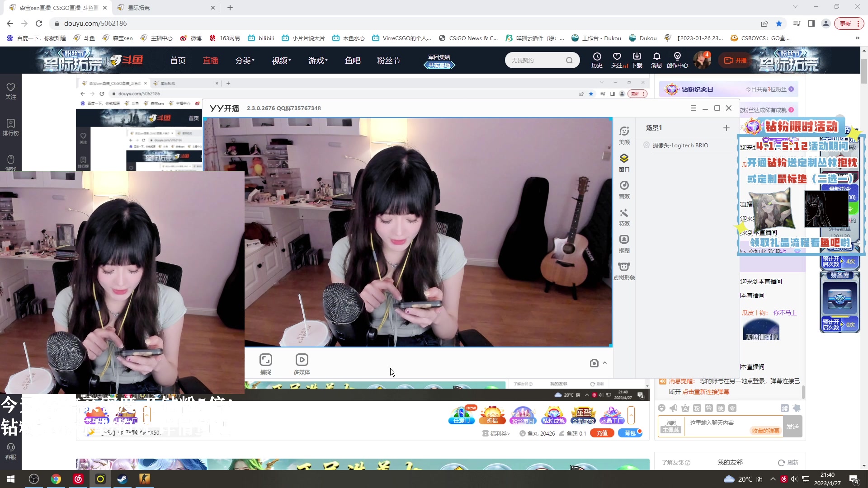The width and height of the screenshot is (868, 488).
Task: Open the 历史 history icon in Douyu header
Action: 597,60
